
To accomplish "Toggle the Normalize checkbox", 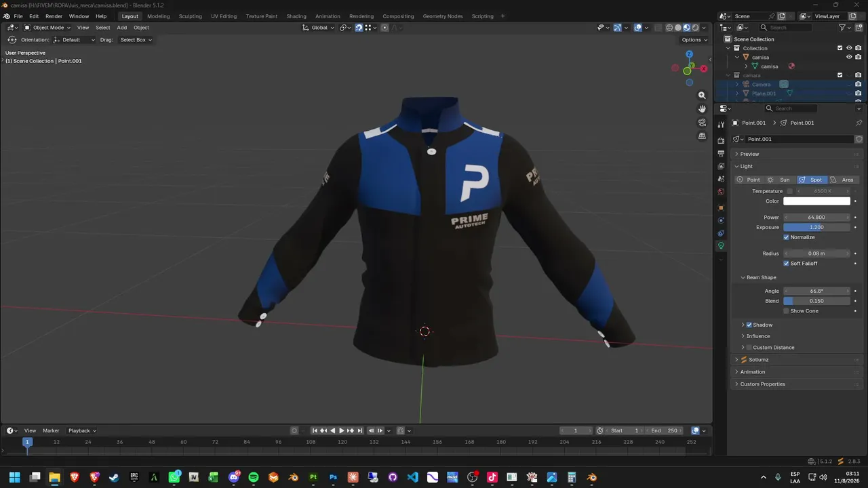I will click(787, 237).
